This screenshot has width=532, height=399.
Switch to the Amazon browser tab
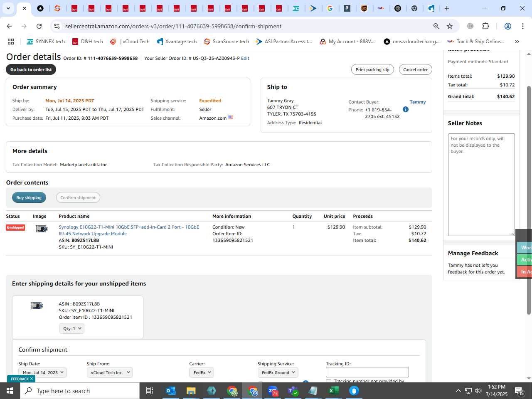click(x=347, y=8)
